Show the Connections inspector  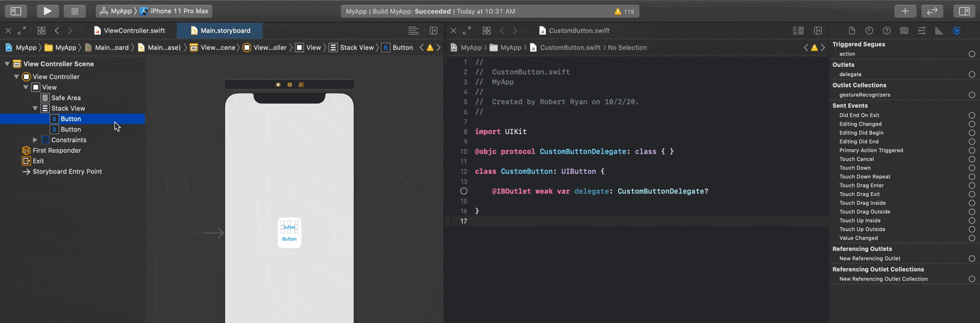click(957, 30)
